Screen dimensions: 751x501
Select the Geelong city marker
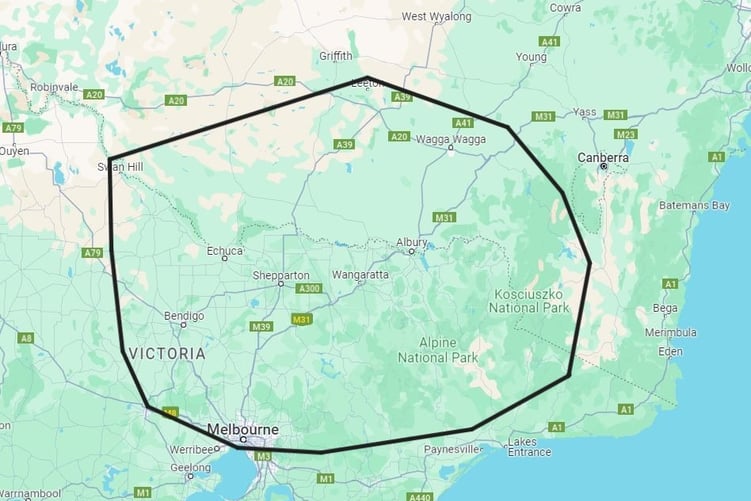click(x=190, y=476)
